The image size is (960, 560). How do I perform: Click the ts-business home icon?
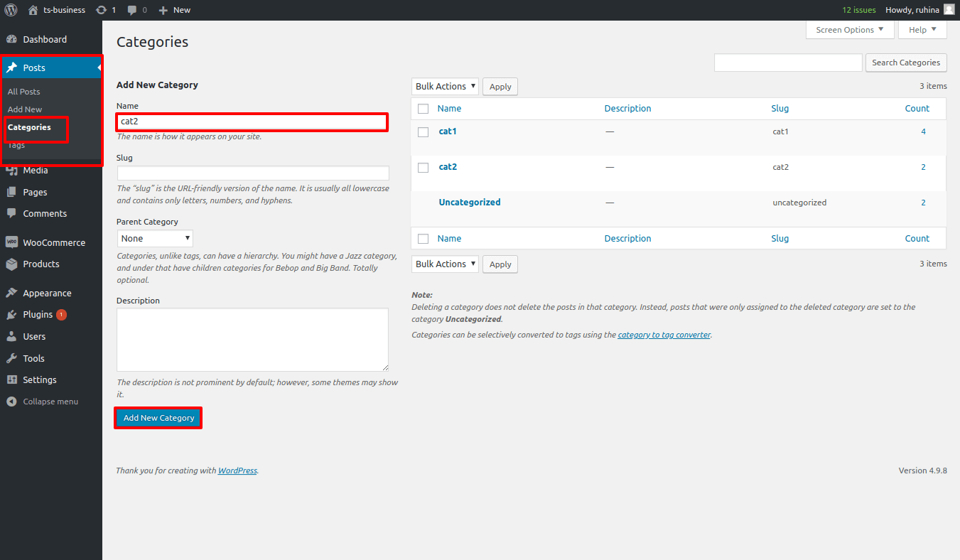point(33,10)
